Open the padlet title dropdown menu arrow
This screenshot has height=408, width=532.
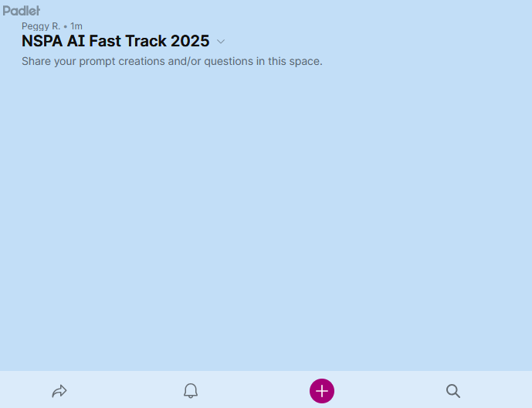click(x=221, y=42)
